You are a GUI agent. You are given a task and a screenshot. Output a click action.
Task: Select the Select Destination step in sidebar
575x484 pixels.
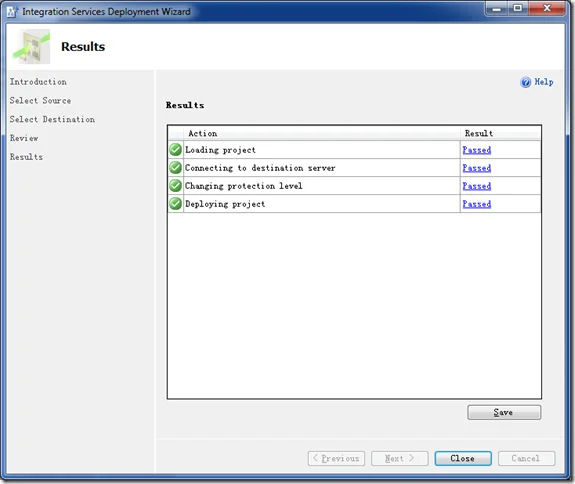point(52,119)
